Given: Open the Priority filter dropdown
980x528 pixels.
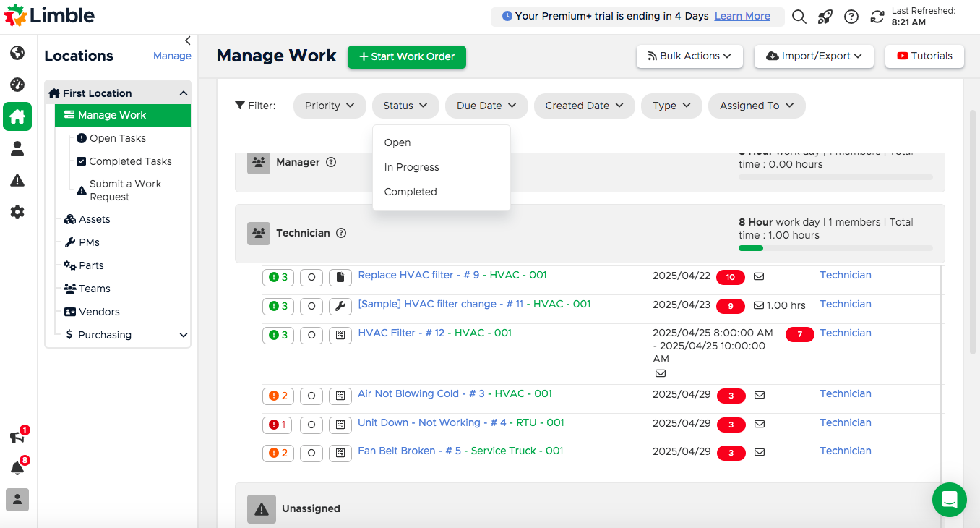Looking at the screenshot, I should point(329,106).
